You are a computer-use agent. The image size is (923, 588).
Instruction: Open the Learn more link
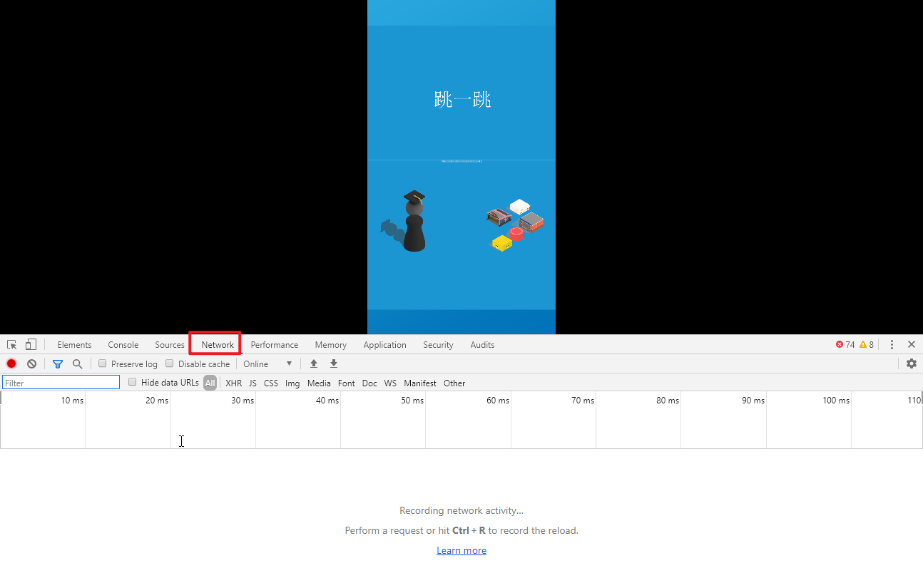pyautogui.click(x=461, y=550)
